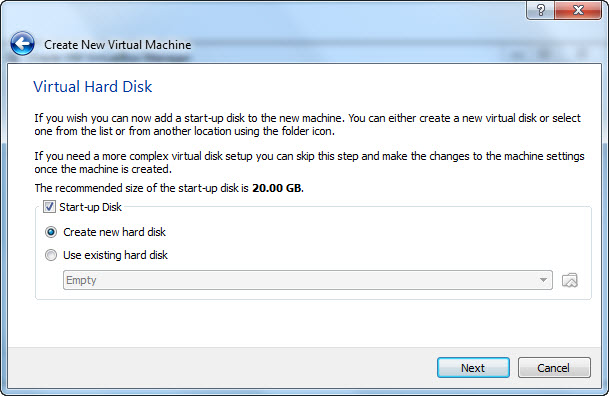Open help with the question mark button
Image resolution: width=609 pixels, height=396 pixels.
(x=541, y=10)
